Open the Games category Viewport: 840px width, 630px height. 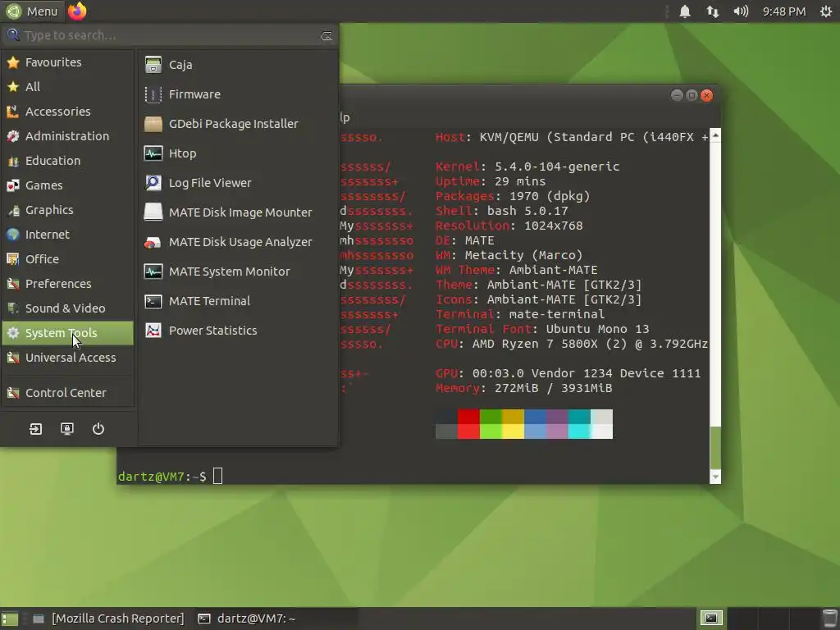67,185
